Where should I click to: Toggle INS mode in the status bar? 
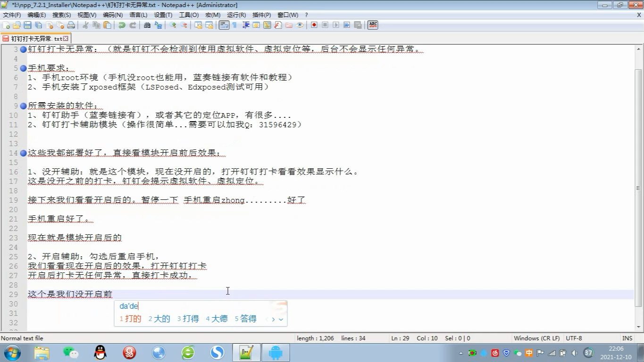pyautogui.click(x=627, y=338)
